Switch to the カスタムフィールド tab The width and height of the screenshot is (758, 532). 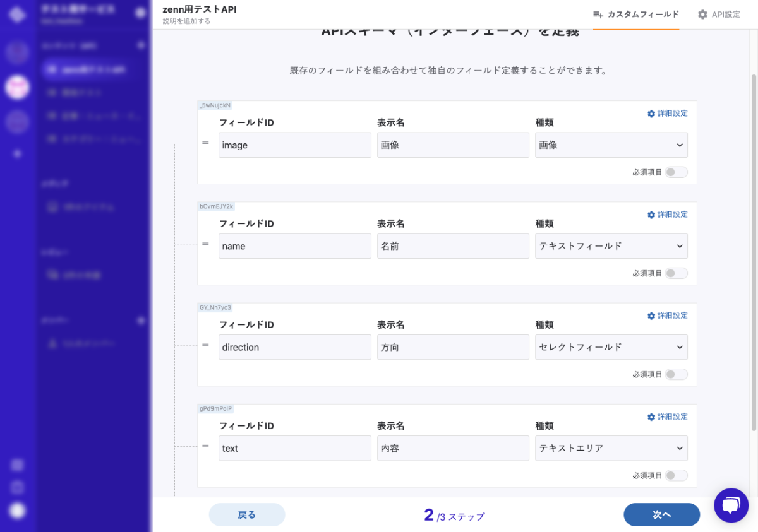pyautogui.click(x=635, y=15)
